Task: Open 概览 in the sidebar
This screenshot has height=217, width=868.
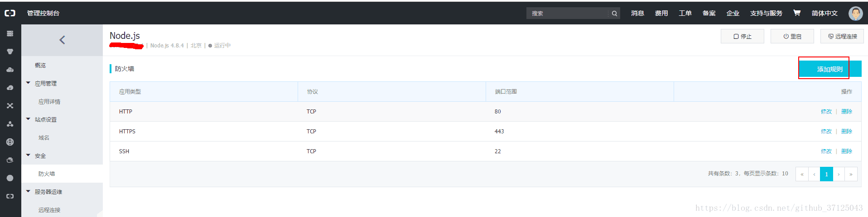Action: click(40, 66)
